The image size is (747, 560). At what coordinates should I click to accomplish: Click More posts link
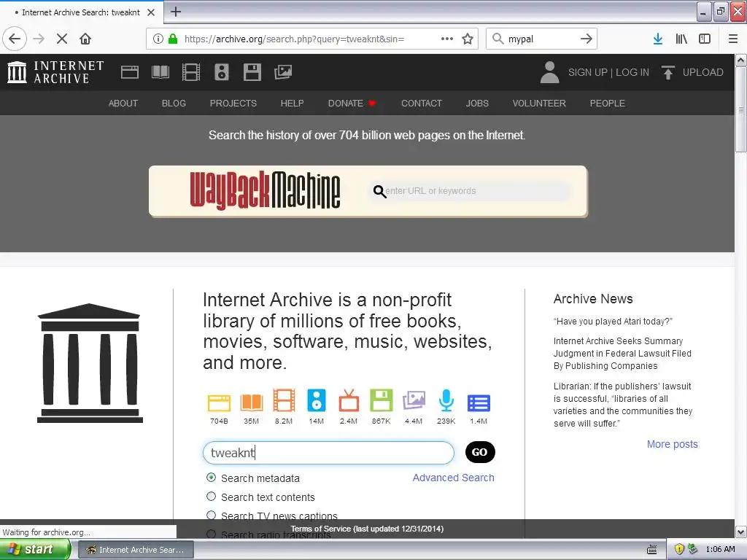coord(672,444)
